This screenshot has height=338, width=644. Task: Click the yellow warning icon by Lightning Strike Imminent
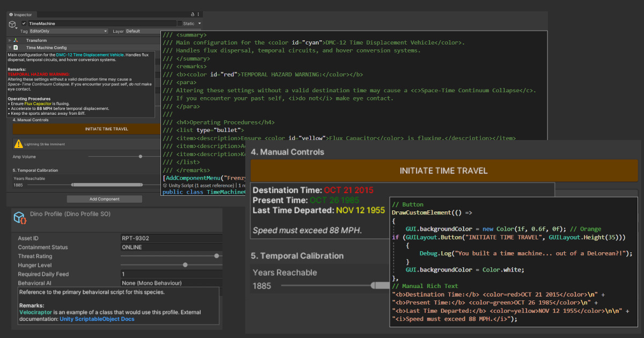pyautogui.click(x=19, y=144)
